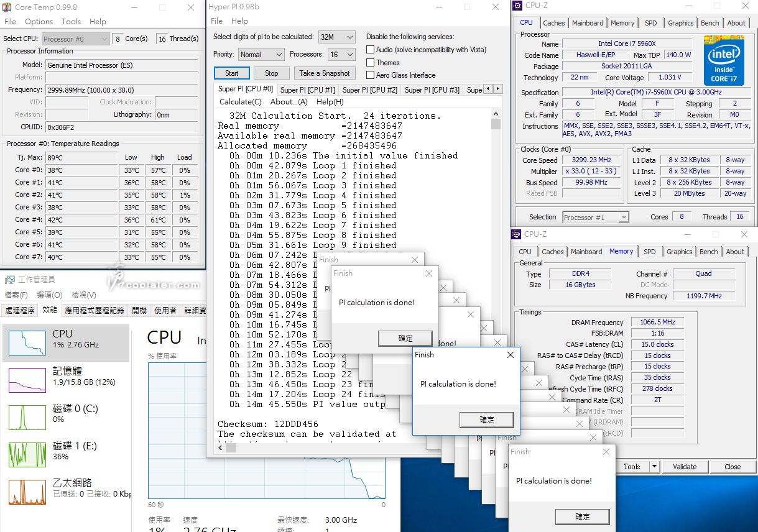758x532 pixels.
Task: Switch to Super PI [CPU #2] tab
Action: pos(370,90)
